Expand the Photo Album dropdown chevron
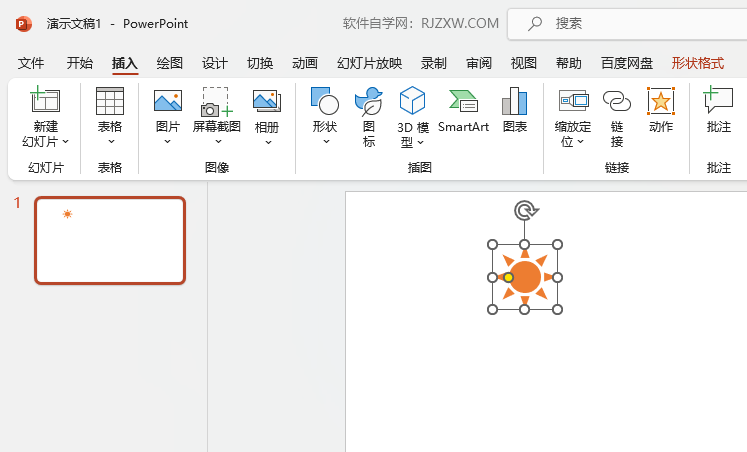 (268, 142)
